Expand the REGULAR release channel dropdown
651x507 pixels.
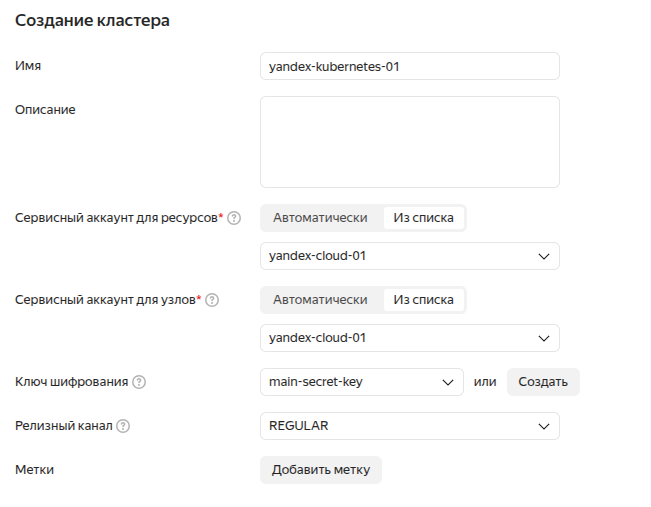(400, 426)
